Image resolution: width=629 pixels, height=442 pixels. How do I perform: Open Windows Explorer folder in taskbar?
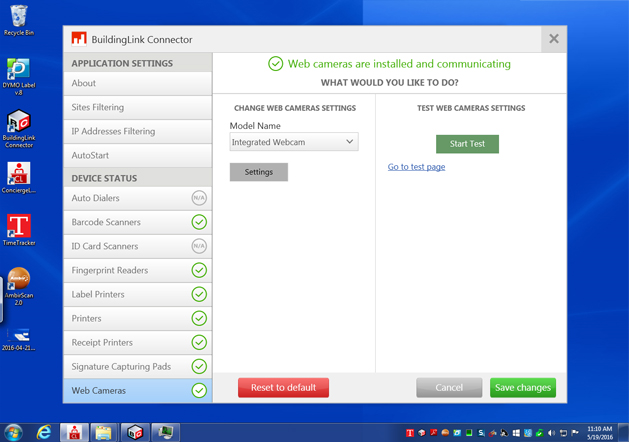click(104, 433)
